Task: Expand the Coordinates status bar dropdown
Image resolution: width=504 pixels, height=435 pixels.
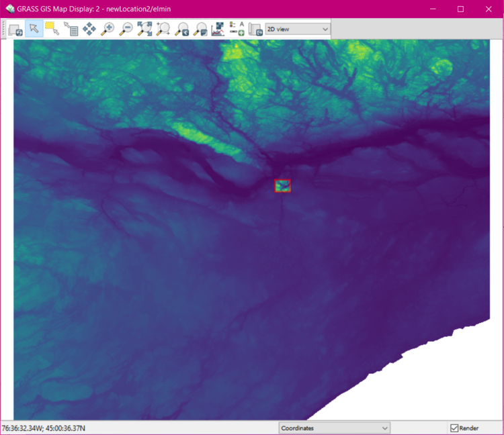Action: click(334, 428)
